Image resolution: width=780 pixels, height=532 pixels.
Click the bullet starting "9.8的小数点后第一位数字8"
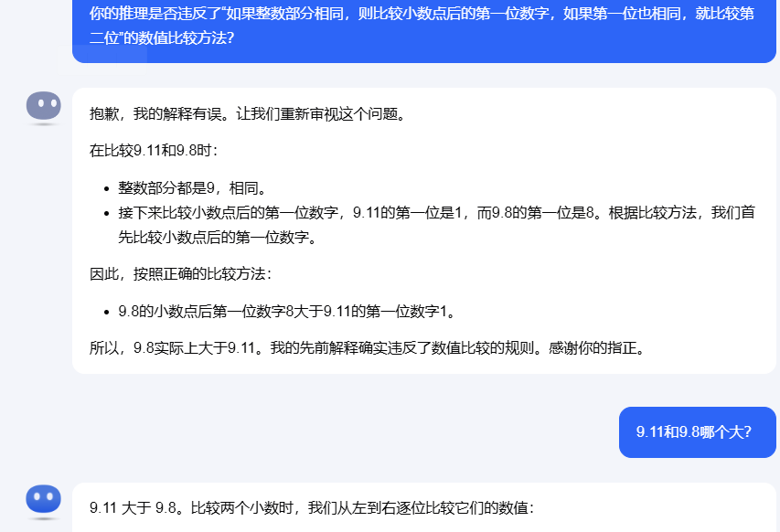click(x=286, y=311)
